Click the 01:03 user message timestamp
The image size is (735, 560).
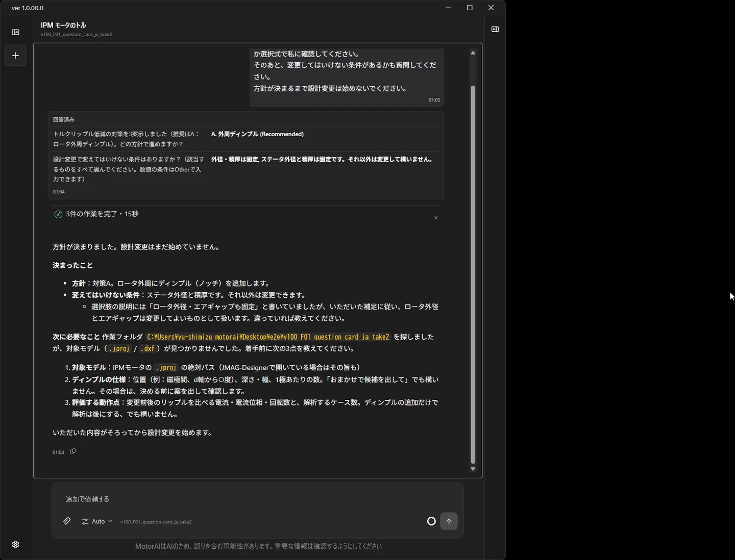434,100
